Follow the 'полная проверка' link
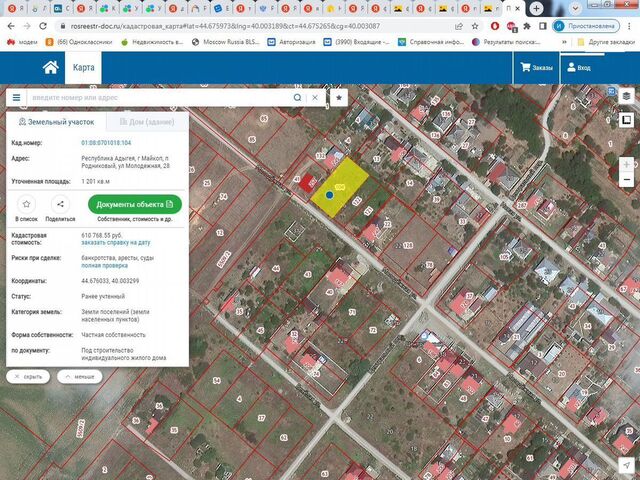640x480 pixels. point(104,266)
